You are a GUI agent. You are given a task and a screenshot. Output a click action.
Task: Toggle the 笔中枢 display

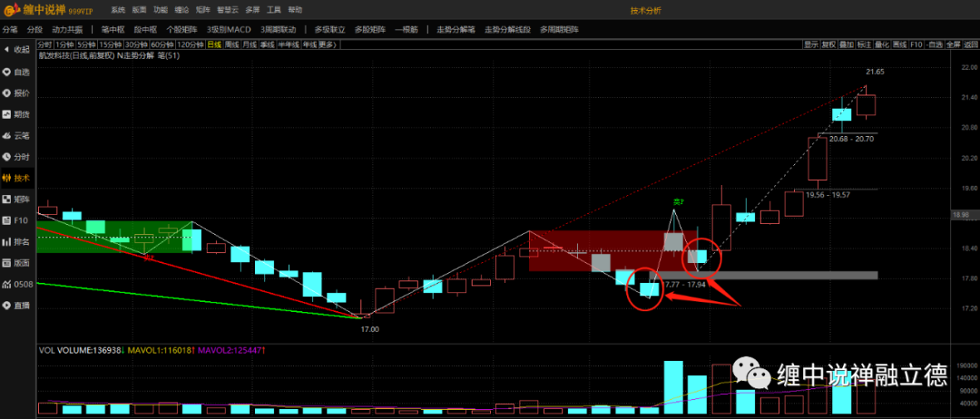coord(113,29)
